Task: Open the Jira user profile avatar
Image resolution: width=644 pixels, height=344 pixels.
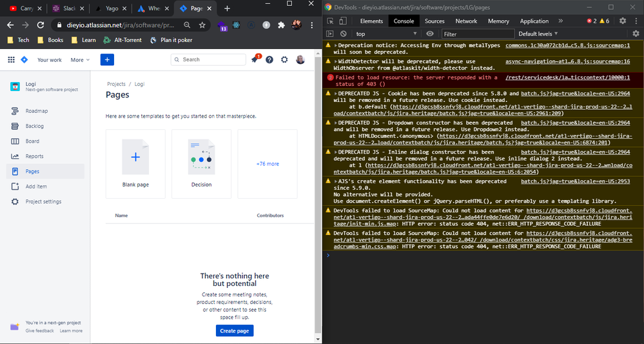Action: click(x=300, y=59)
